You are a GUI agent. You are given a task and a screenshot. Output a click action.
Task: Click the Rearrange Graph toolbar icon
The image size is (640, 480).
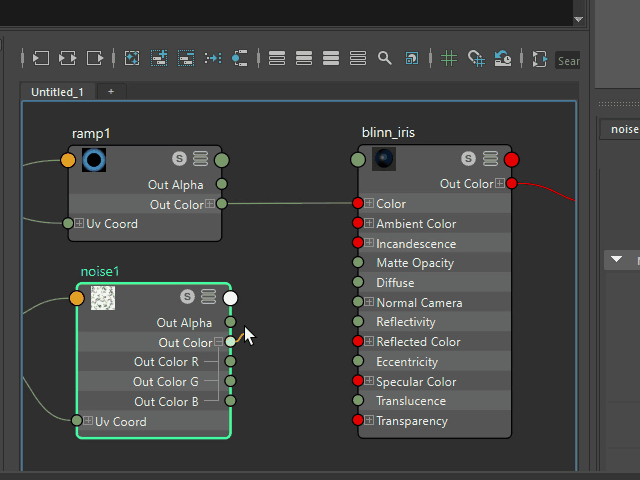point(212,59)
